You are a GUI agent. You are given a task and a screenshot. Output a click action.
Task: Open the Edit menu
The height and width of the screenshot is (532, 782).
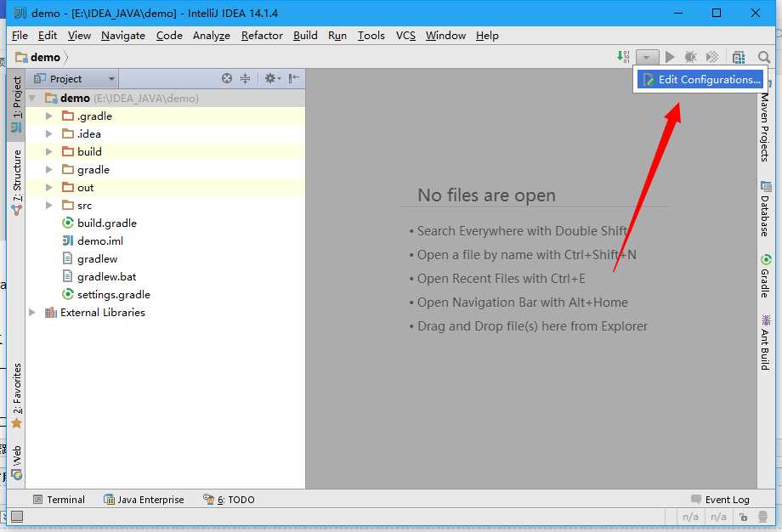tap(48, 36)
